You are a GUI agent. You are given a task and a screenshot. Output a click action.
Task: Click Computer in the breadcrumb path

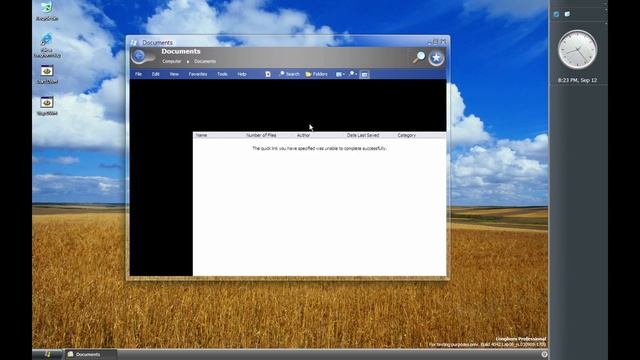point(171,62)
